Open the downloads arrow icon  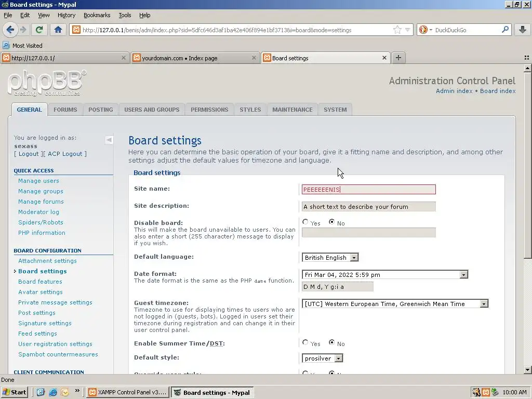(523, 30)
